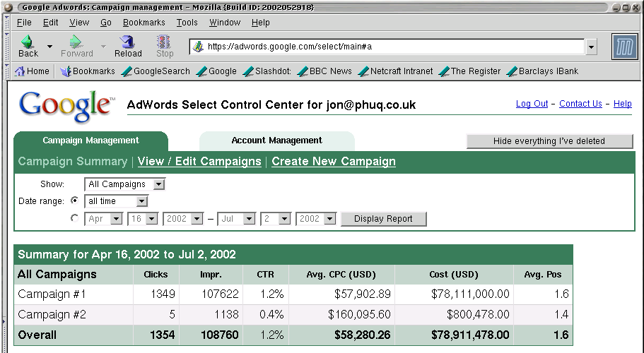The width and height of the screenshot is (644, 353).
Task: Click the Avg. CPC (USD) column header
Action: 341,275
